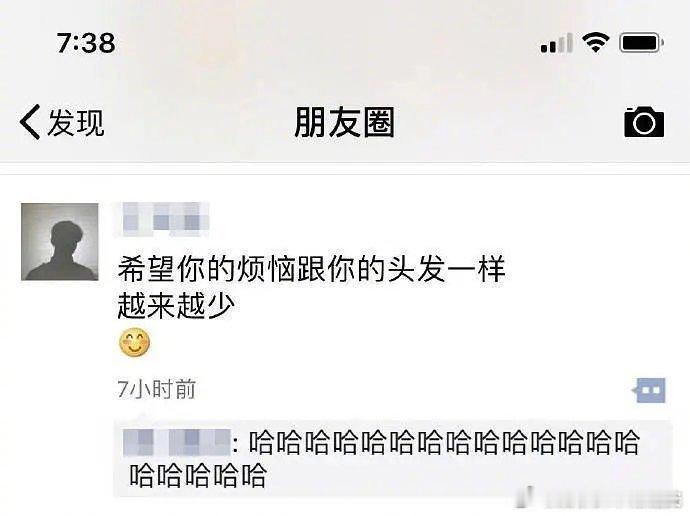Tap the second line of the 哈哈 comment
This screenshot has height=516, width=690.
coord(198,476)
